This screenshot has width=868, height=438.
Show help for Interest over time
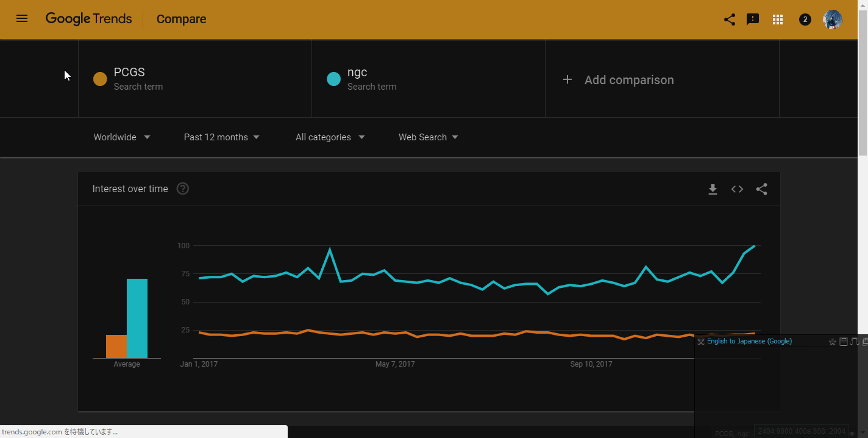point(183,189)
